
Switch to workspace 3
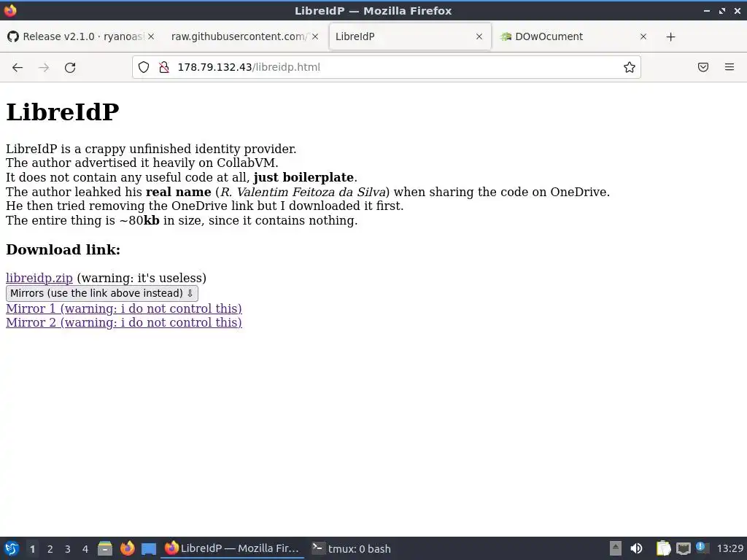[68, 549]
